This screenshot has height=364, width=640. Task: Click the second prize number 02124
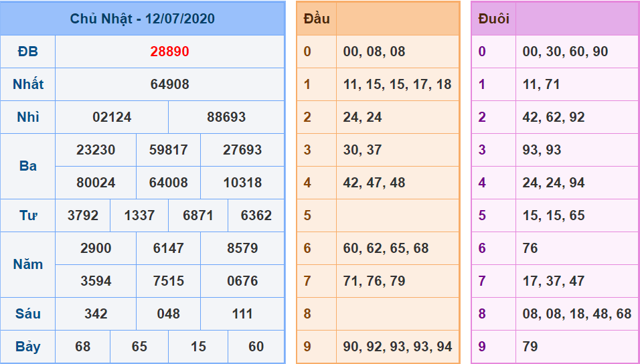click(112, 117)
